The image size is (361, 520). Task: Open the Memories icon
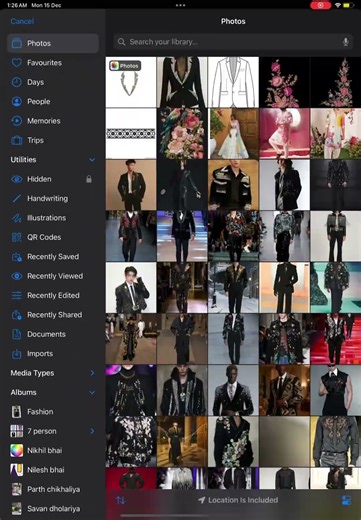[17, 121]
